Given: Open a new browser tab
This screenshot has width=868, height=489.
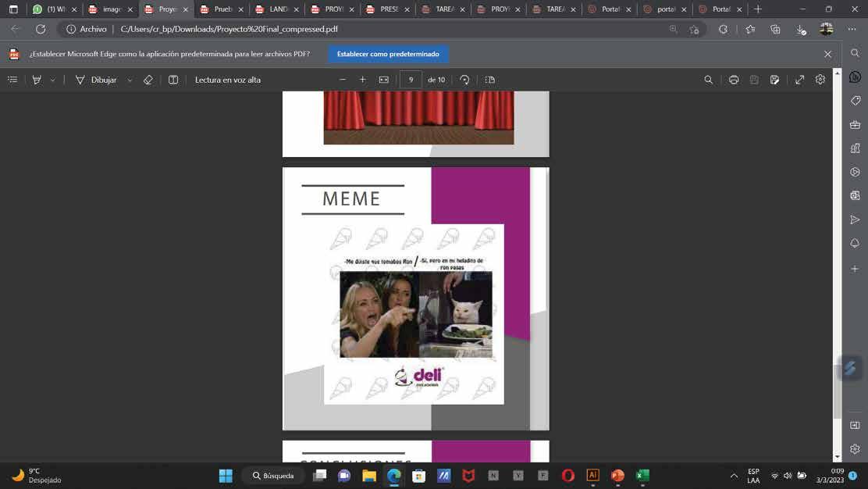Looking at the screenshot, I should click(758, 9).
